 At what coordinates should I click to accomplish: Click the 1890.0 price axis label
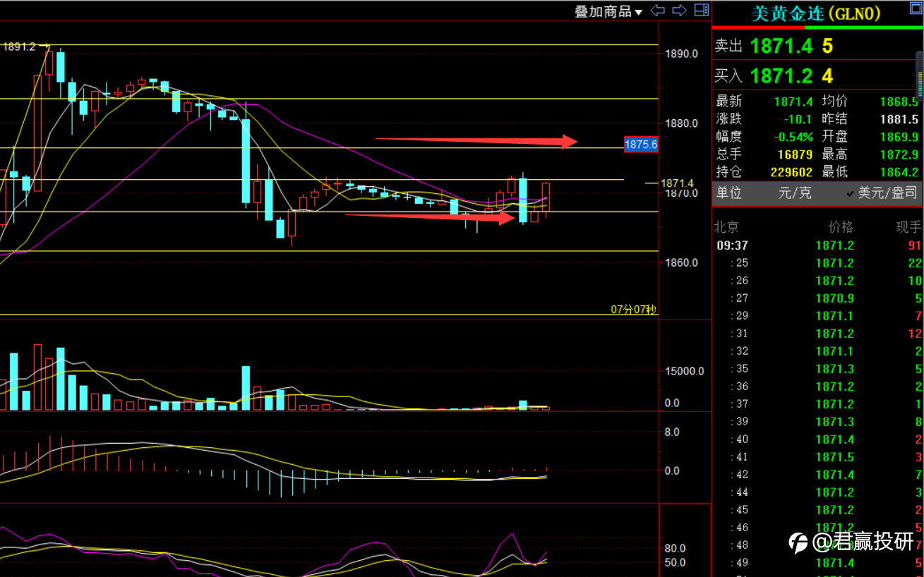[682, 54]
